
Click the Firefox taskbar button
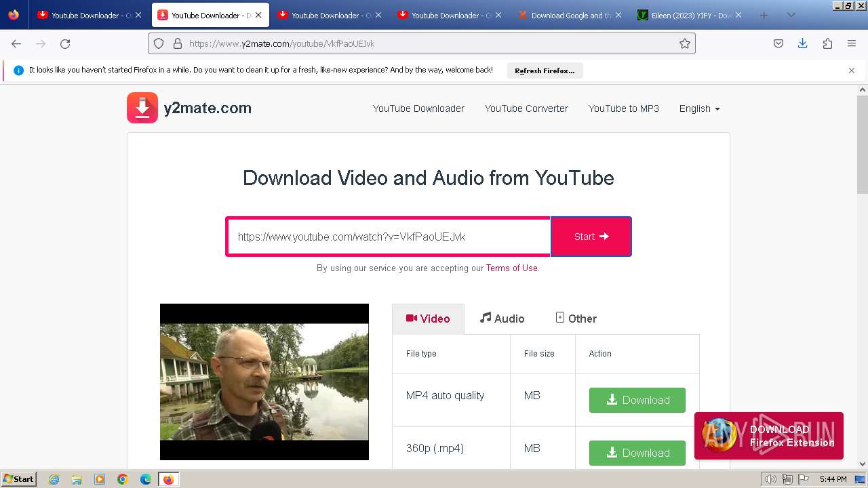pyautogui.click(x=169, y=479)
